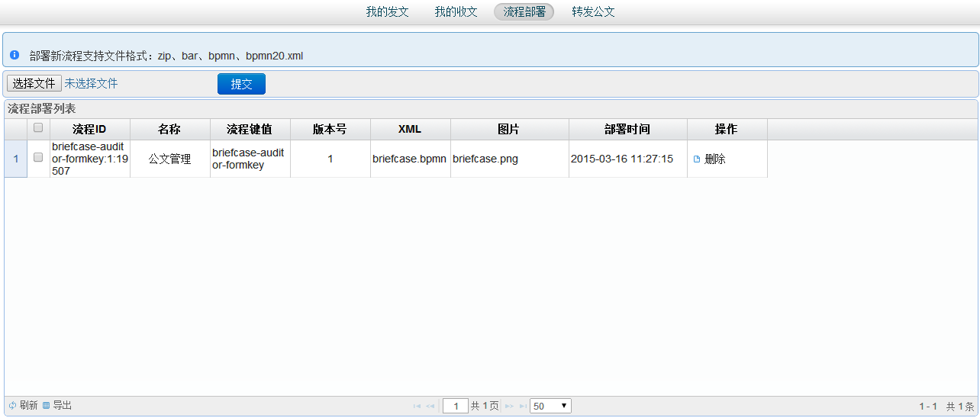
Task: Open the rows-per-page dropdown showing 50
Action: click(x=550, y=407)
